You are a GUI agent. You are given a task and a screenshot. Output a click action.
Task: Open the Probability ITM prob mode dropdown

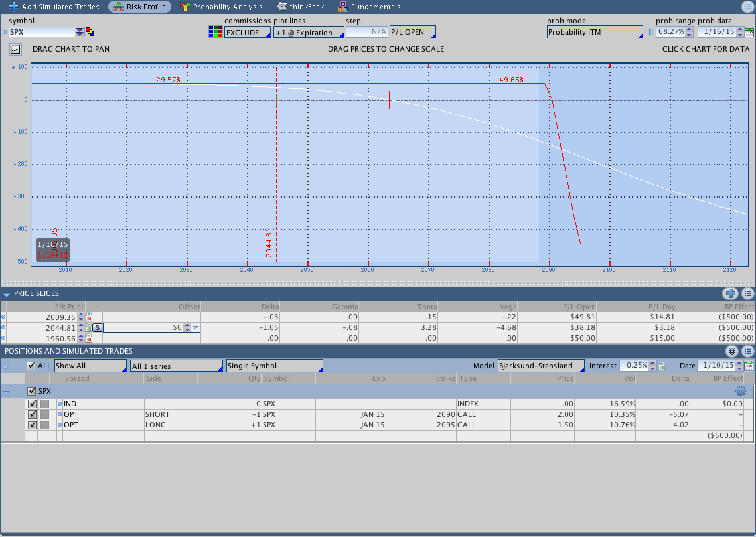[x=595, y=32]
